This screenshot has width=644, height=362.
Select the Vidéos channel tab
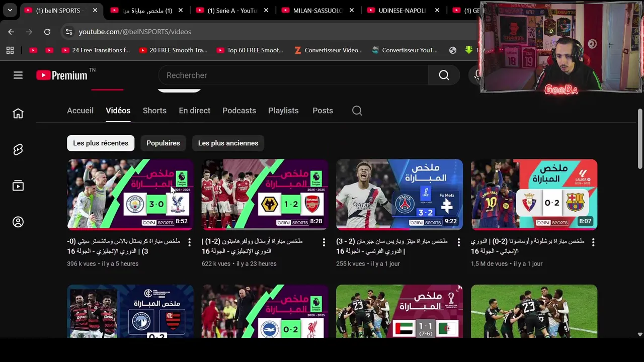coord(118,111)
